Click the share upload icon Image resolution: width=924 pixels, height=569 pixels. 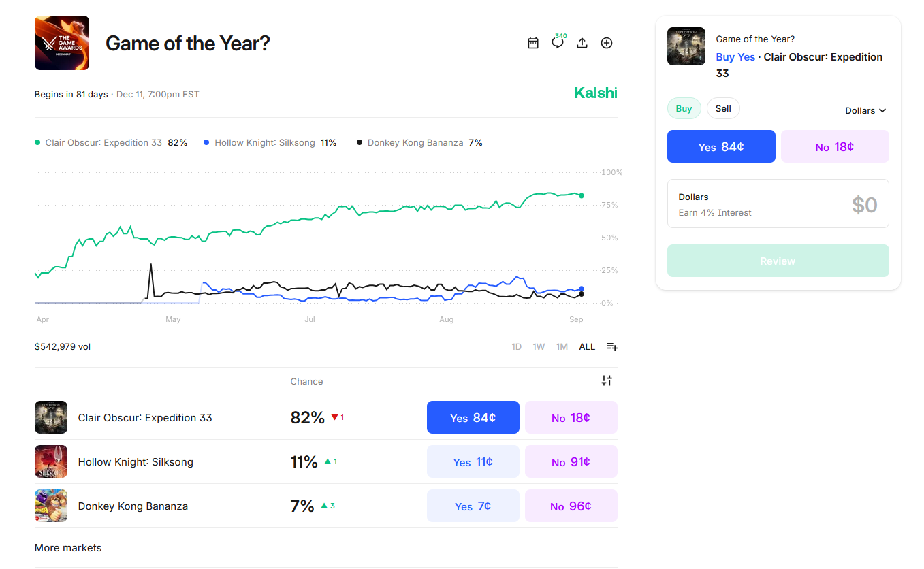point(582,43)
